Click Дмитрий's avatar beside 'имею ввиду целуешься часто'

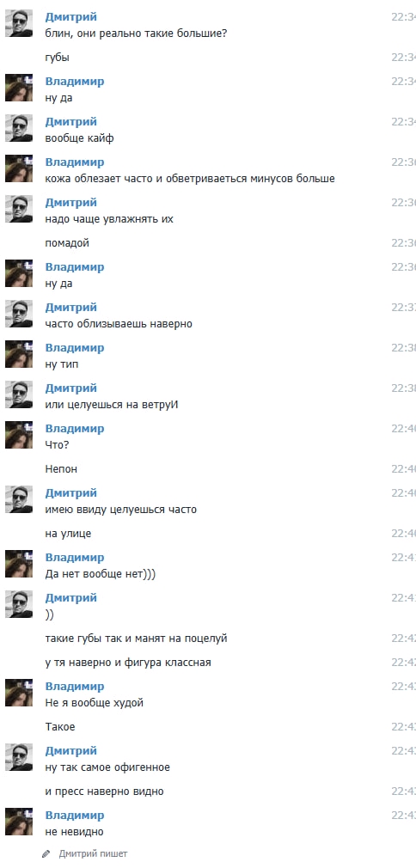coord(19,499)
